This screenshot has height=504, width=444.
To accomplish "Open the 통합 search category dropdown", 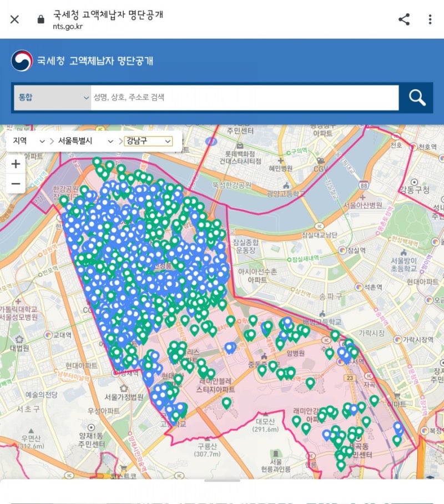I will click(x=53, y=98).
